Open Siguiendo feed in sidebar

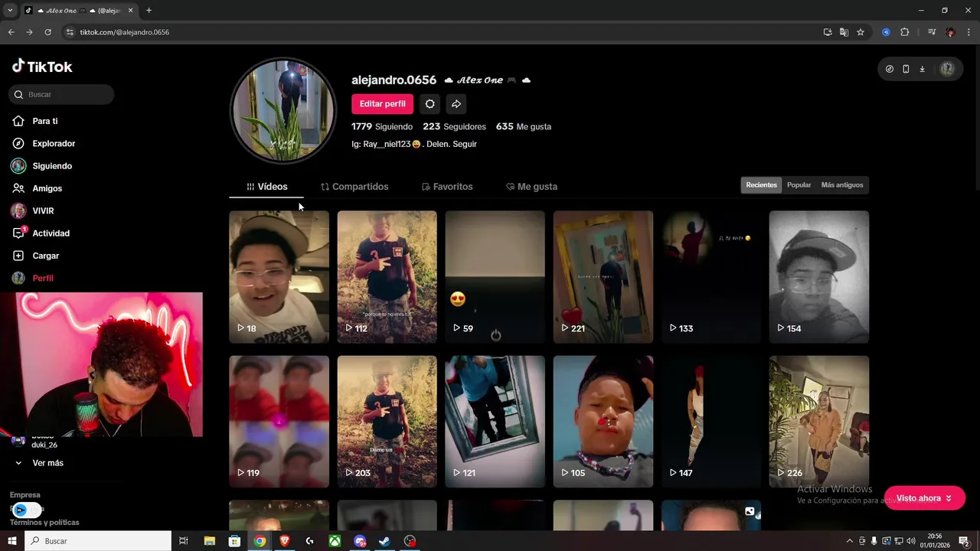pyautogui.click(x=52, y=166)
